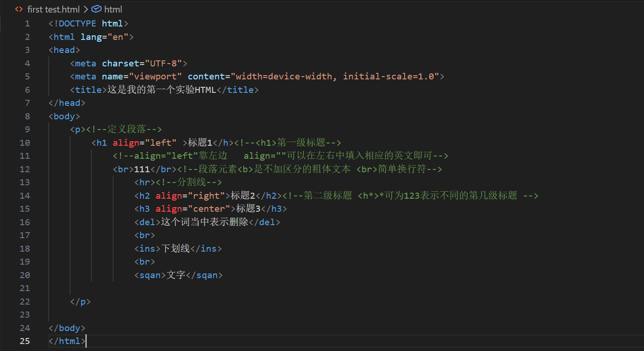The height and width of the screenshot is (351, 644).
Task: Click the comment 分割线
Action: (189, 182)
